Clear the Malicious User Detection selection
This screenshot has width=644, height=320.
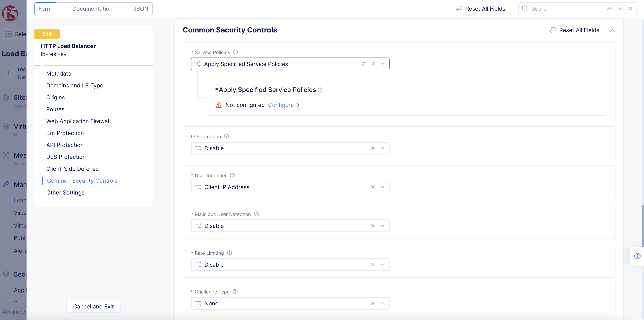pos(373,226)
